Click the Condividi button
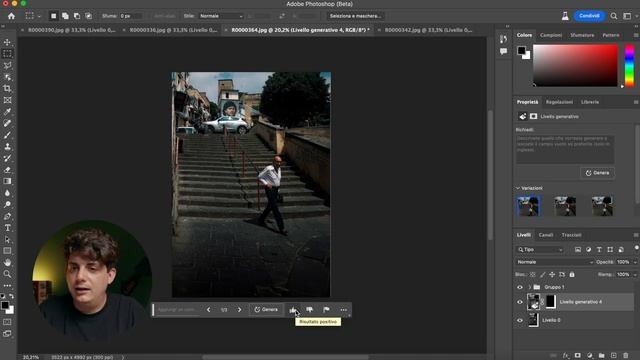This screenshot has height=360, width=640. point(589,16)
